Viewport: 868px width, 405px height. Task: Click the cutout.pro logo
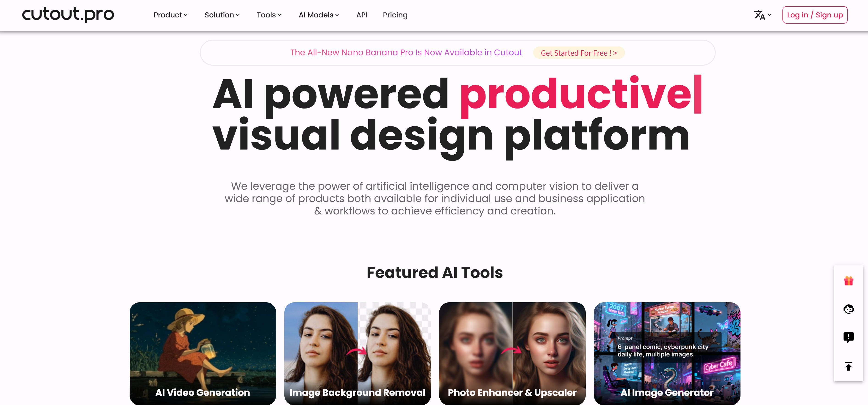(68, 14)
